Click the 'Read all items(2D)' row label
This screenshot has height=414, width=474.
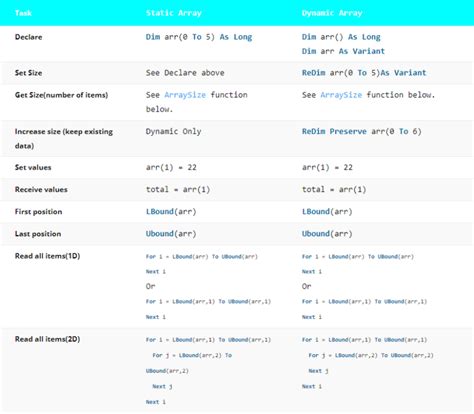47,339
